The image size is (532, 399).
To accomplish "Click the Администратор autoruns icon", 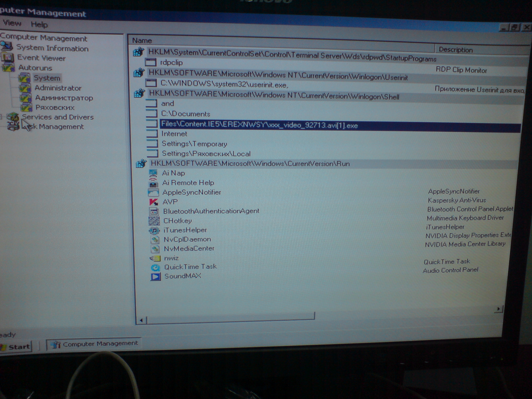I will [26, 98].
